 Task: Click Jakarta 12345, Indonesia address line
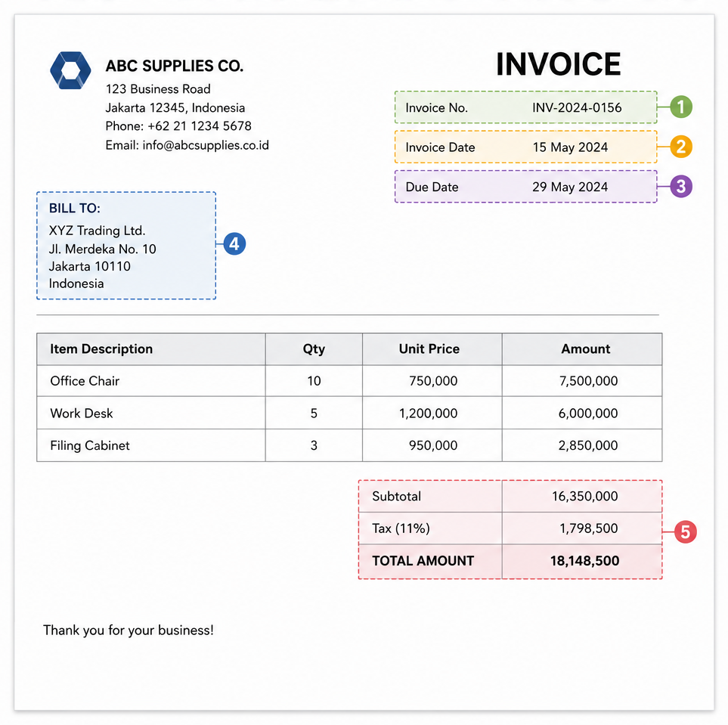[175, 108]
